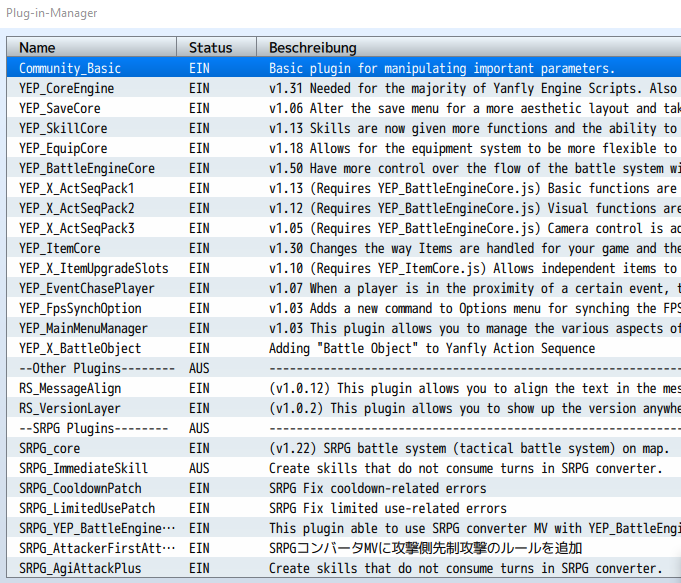Click the EIN status of Community_Basic

[x=199, y=68]
